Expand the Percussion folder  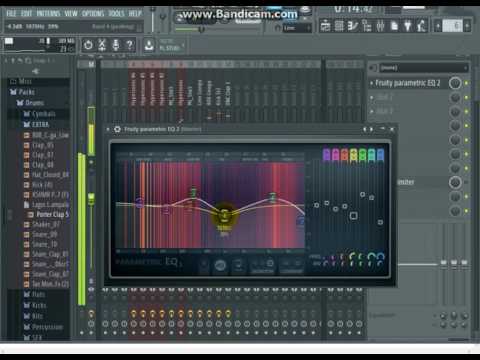click(43, 327)
